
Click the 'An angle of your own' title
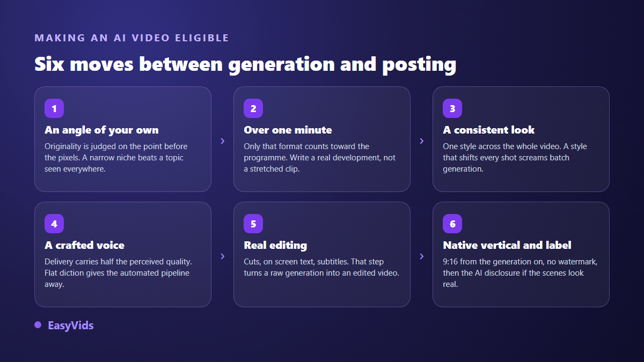tap(101, 130)
